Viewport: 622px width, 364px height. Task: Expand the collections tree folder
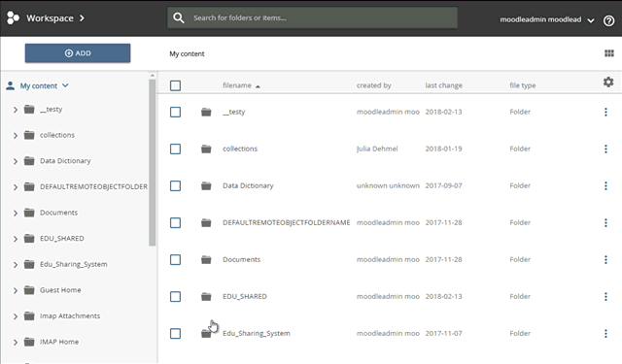pyautogui.click(x=16, y=136)
